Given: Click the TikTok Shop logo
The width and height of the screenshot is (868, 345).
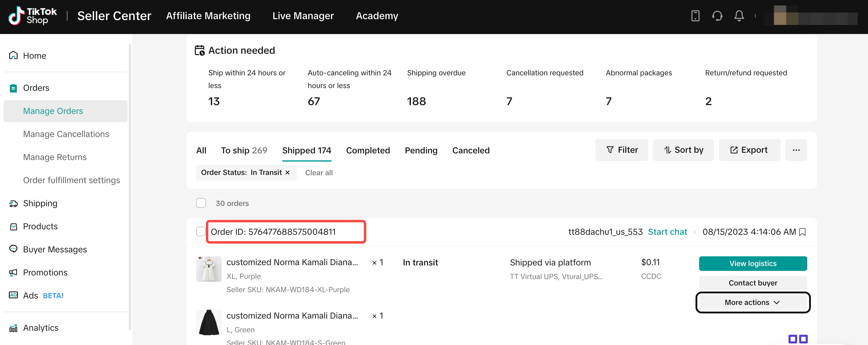Looking at the screenshot, I should coord(33,16).
